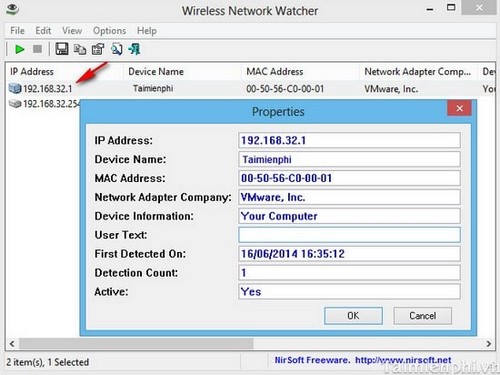Close the Properties dialog via red X
Screen dimensions: 500x375
click(459, 108)
